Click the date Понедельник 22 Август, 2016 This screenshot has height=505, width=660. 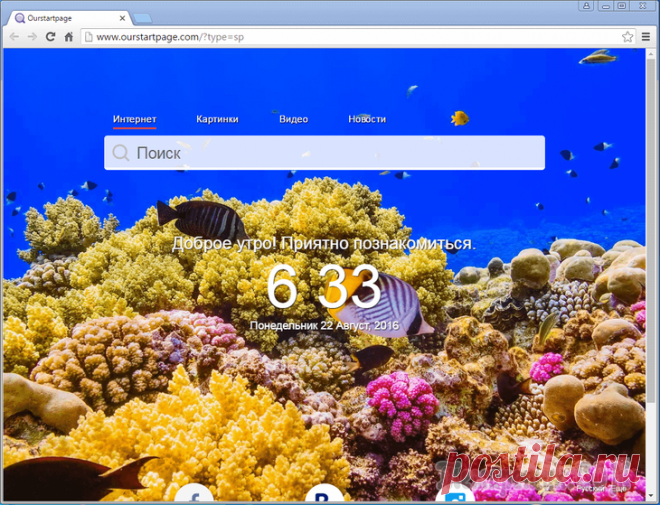(x=324, y=325)
